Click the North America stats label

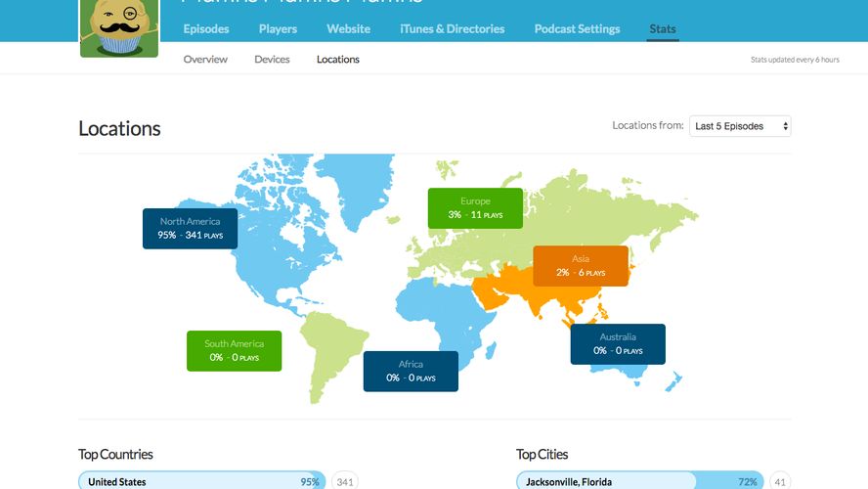[190, 228]
